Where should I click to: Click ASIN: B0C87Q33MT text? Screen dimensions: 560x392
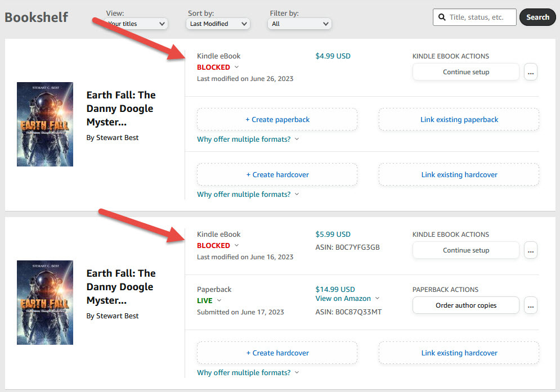(348, 312)
